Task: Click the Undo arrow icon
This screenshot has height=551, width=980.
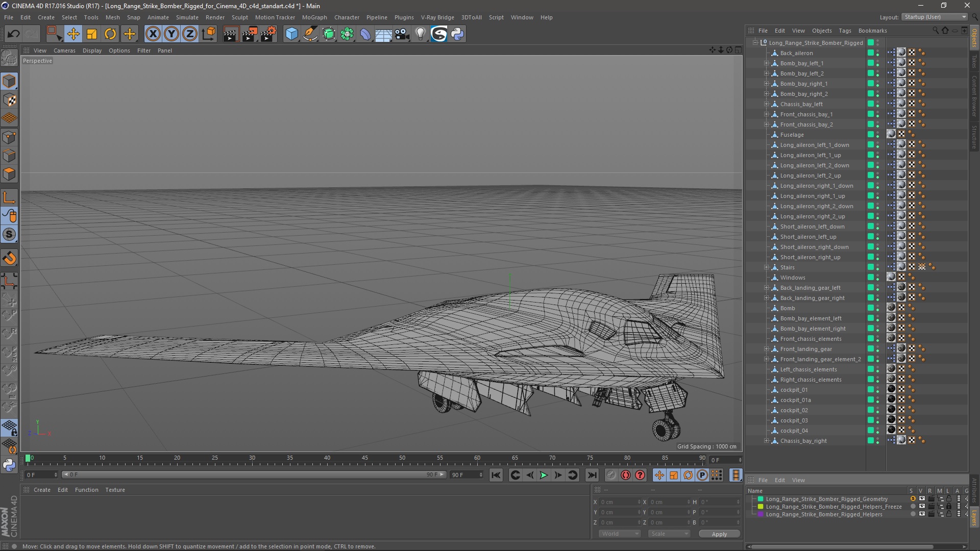Action: tap(14, 34)
